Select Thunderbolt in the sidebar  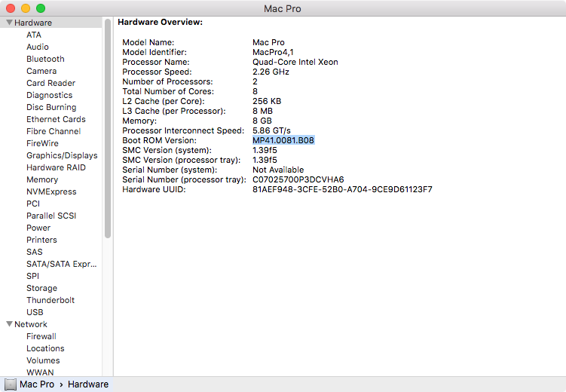pyautogui.click(x=50, y=300)
